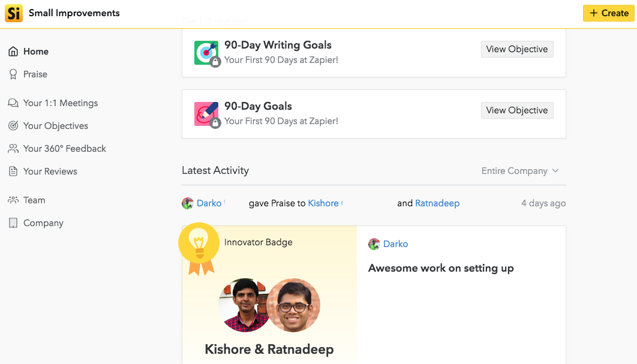Click the 'Kishore & Ratnadeep' heading
The width and height of the screenshot is (637, 364).
[269, 350]
